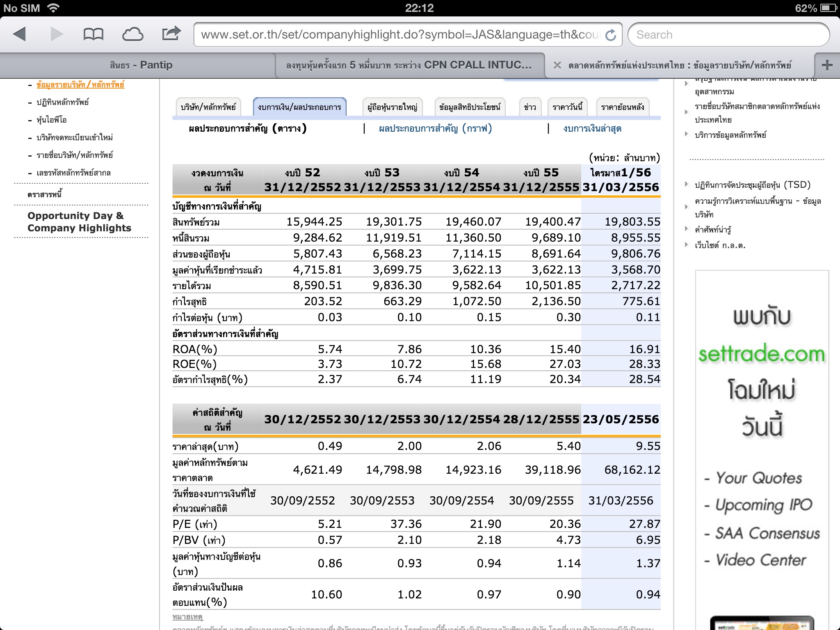Tap the Safari back arrow

19,34
